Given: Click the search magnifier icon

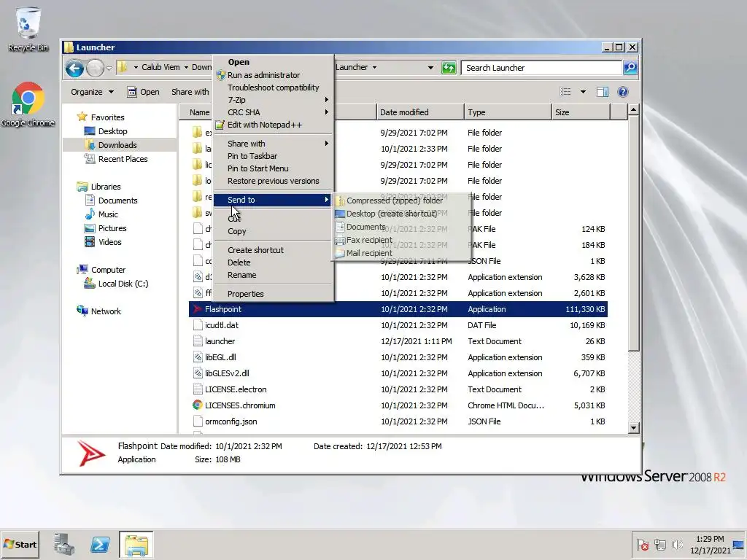Looking at the screenshot, I should click(x=630, y=68).
